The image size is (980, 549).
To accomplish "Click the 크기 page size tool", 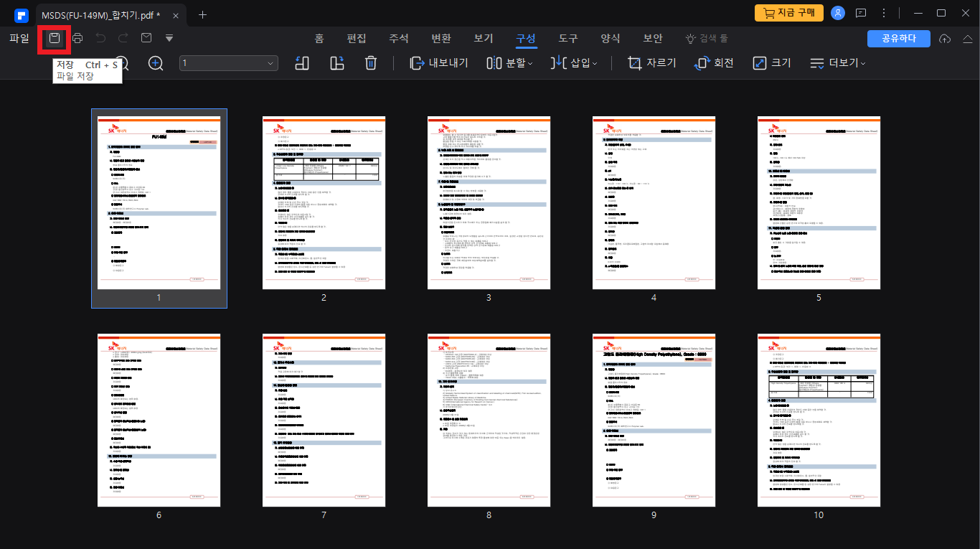I will pyautogui.click(x=772, y=63).
